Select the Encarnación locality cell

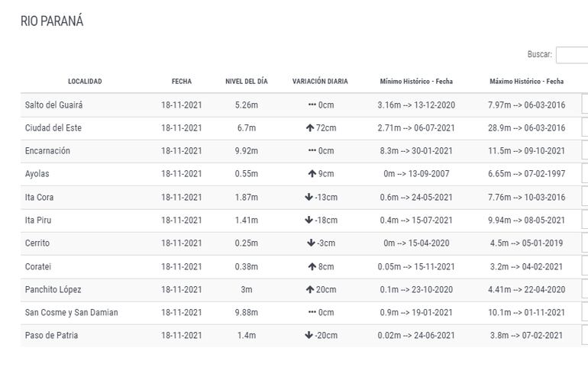coord(47,151)
